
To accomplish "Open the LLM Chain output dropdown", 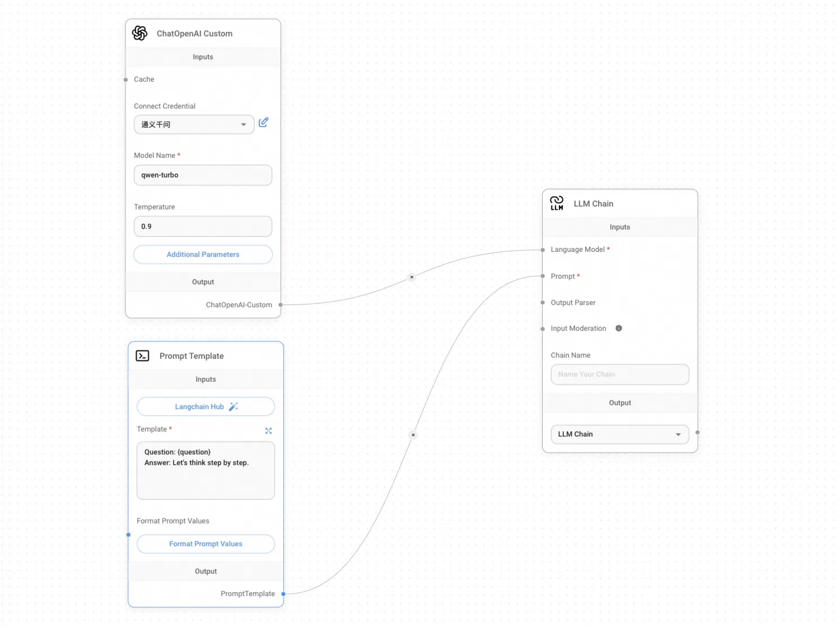I will click(x=619, y=434).
